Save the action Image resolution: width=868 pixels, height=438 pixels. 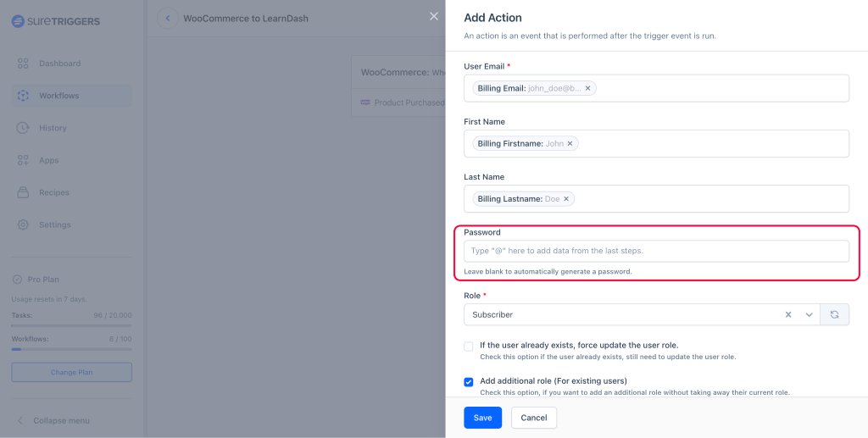point(482,418)
